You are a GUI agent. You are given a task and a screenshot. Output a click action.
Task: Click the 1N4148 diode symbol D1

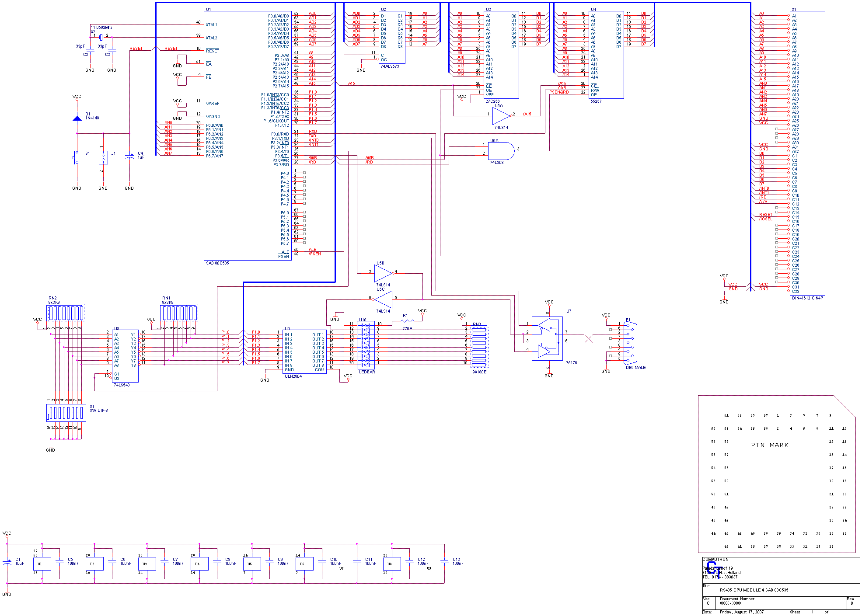tap(77, 117)
